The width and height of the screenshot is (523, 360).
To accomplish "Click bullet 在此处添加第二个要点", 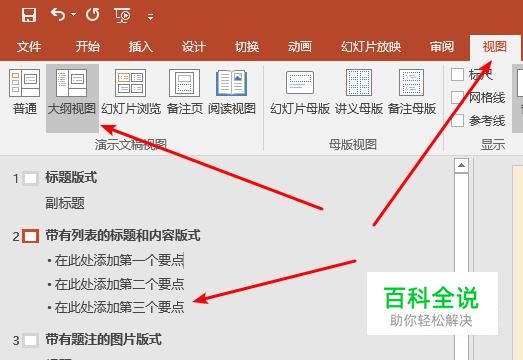I will coord(119,284).
